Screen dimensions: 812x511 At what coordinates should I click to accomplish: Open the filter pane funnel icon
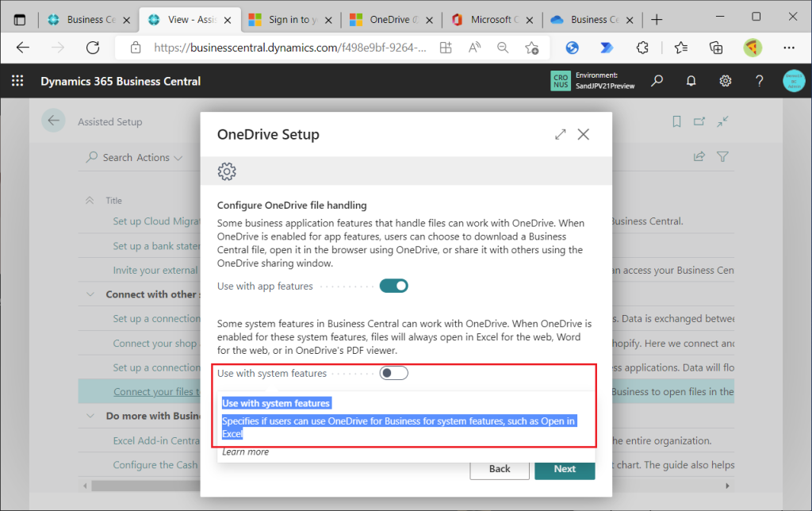coord(722,156)
